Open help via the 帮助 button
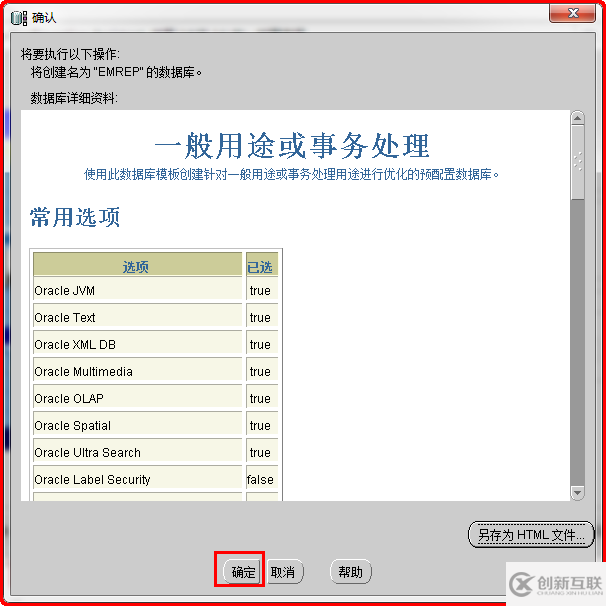606x606 pixels. pos(351,572)
